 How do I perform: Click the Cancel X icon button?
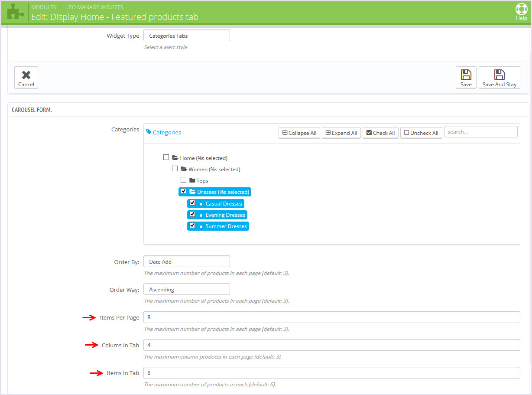[26, 78]
